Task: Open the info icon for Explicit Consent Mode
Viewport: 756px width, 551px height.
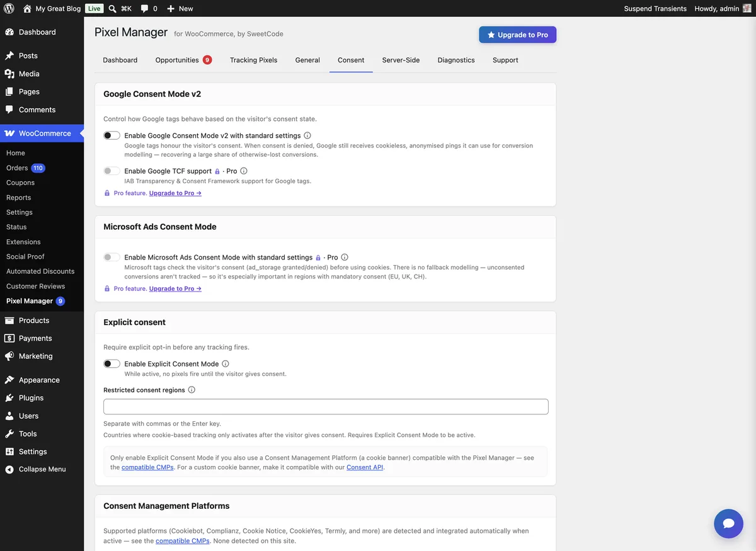Action: coord(226,364)
